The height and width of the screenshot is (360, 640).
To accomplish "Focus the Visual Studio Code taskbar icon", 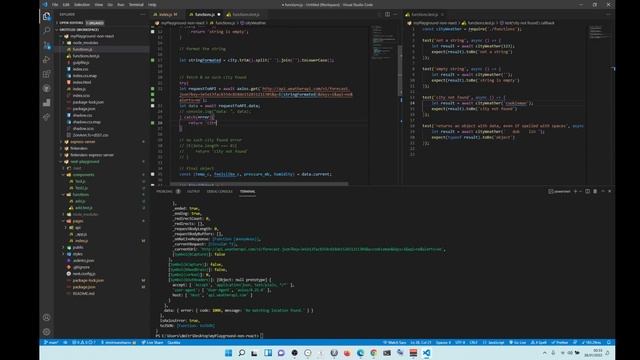I will [427, 353].
